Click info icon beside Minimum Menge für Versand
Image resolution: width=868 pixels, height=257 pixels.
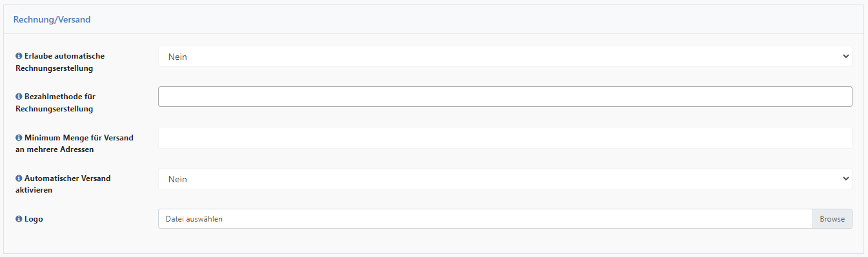point(18,138)
